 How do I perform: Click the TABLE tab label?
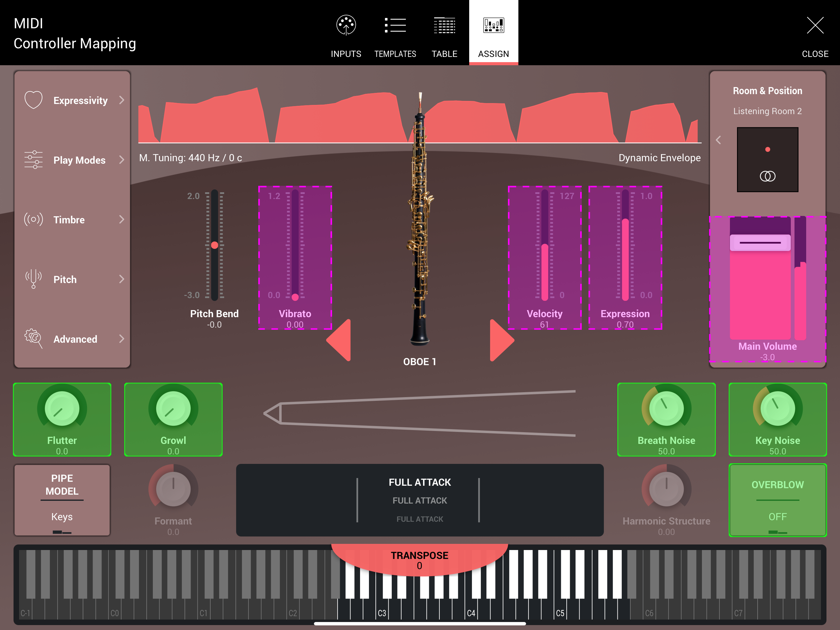(444, 54)
